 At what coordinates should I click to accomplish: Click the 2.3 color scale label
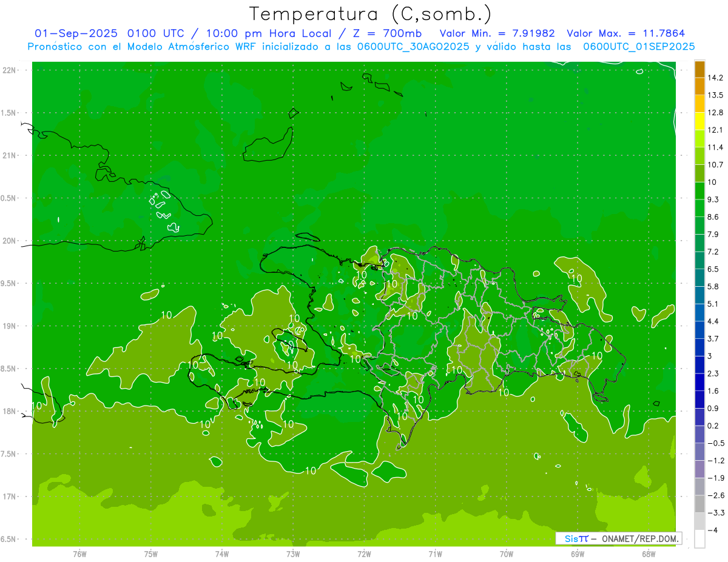coord(713,373)
